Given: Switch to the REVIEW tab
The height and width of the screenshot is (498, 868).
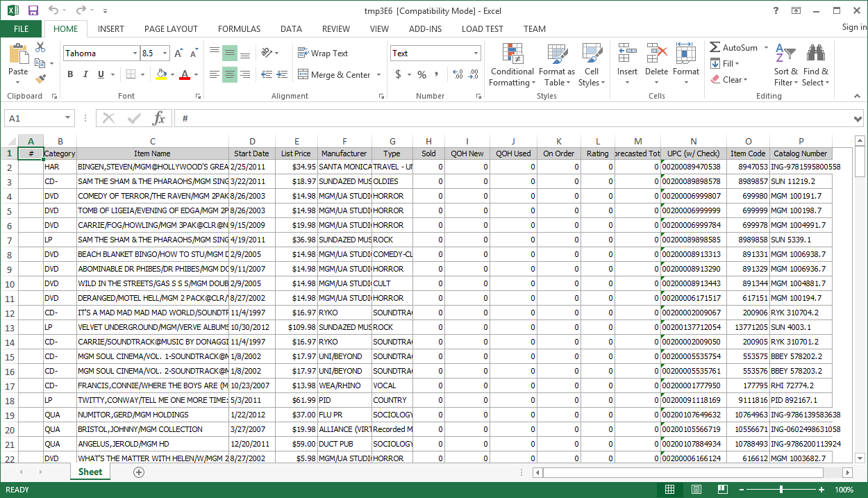Looking at the screenshot, I should pyautogui.click(x=336, y=29).
